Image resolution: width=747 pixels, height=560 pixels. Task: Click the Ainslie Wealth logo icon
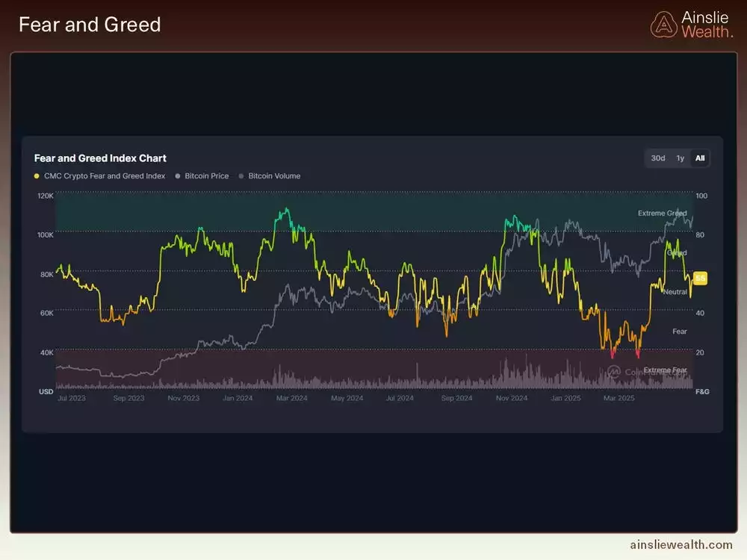point(663,23)
